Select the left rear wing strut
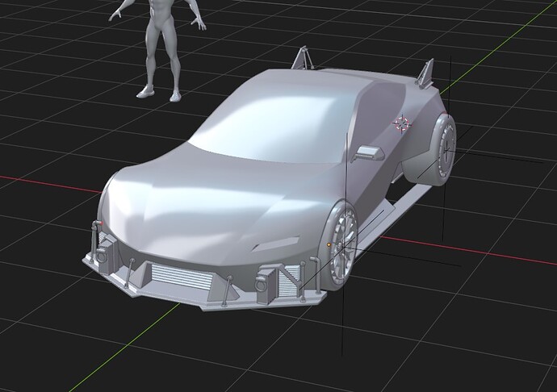The image size is (557, 392). [x=302, y=57]
